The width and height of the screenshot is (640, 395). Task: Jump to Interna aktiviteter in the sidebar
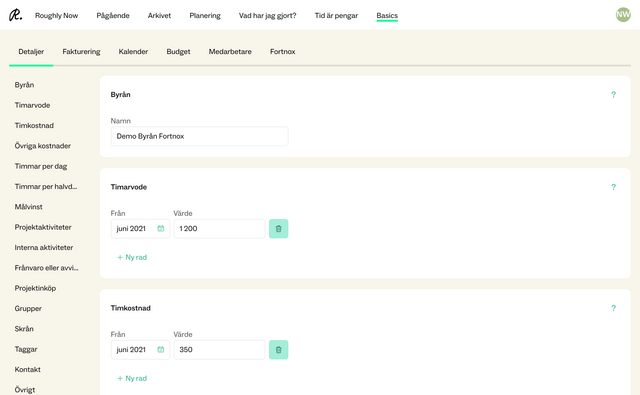point(44,248)
